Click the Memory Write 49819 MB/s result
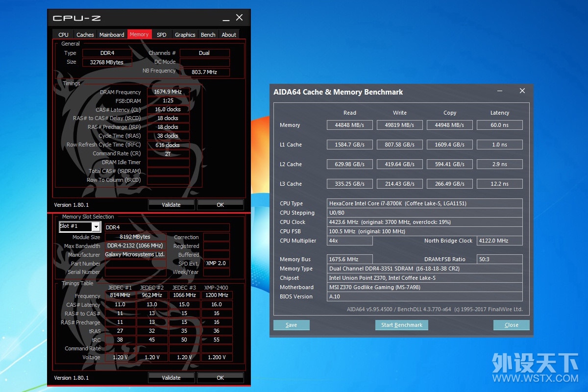Image resolution: width=588 pixels, height=392 pixels. coord(400,125)
